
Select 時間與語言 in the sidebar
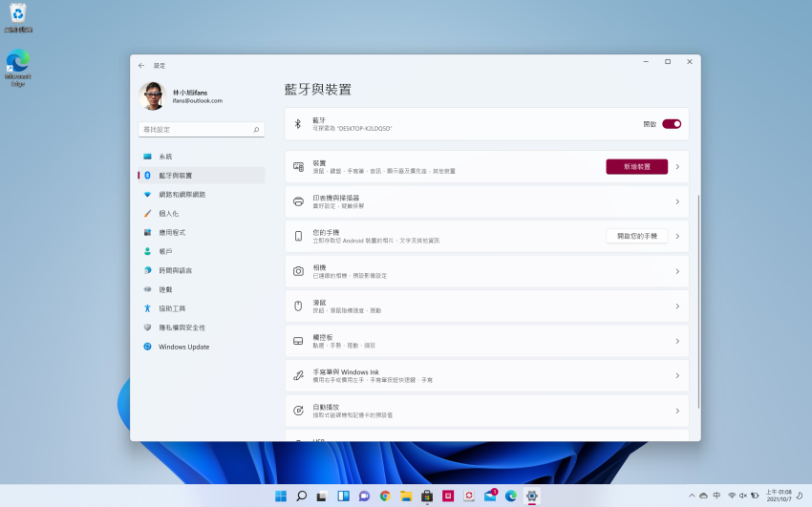(x=202, y=270)
